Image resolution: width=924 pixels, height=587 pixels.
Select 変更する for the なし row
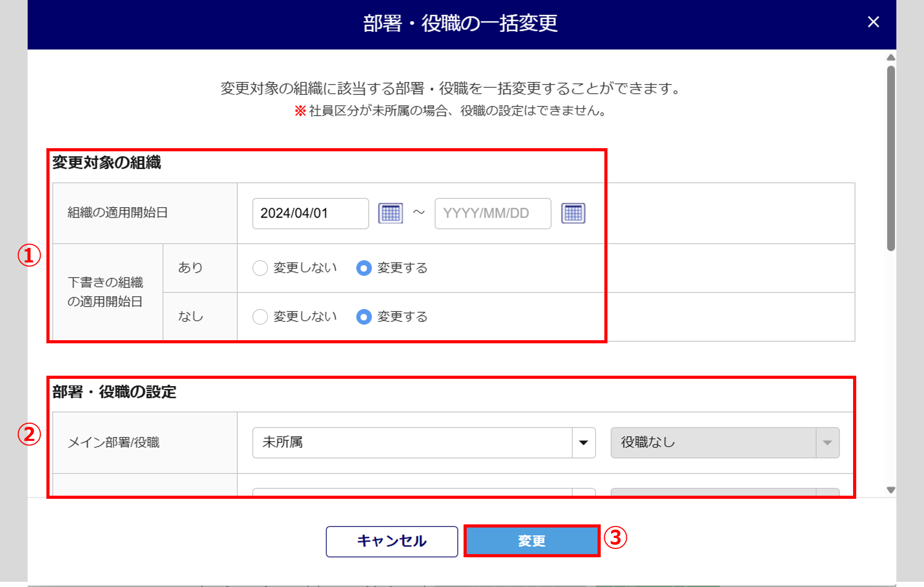click(x=364, y=317)
